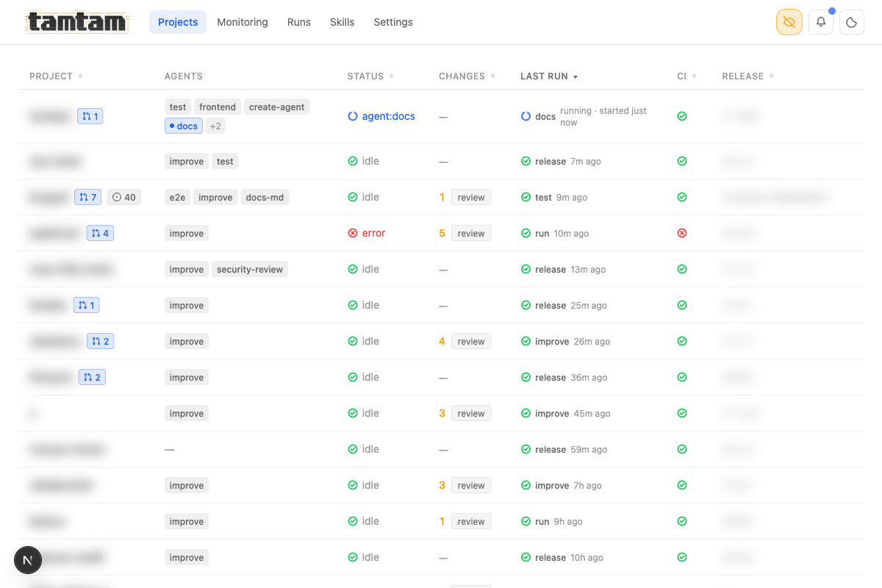Screen dimensions: 882x588
Task: Click the issues badge showing 40
Action: 123,197
